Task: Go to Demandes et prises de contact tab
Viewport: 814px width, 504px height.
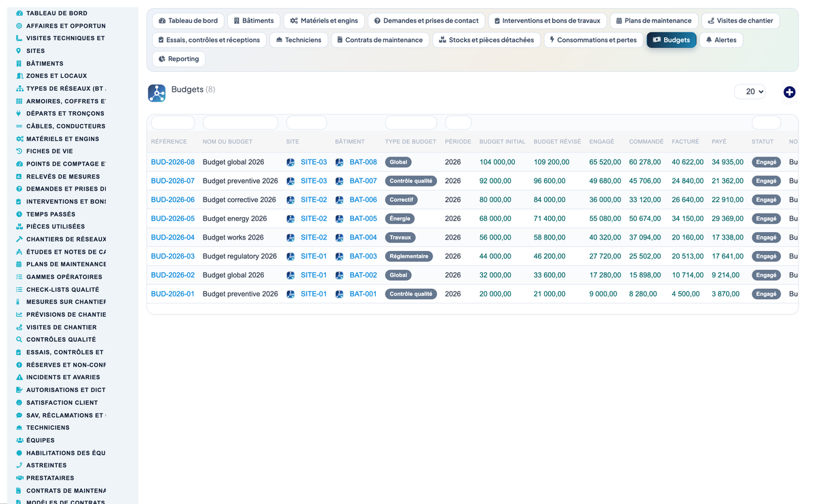Action: coord(427,21)
